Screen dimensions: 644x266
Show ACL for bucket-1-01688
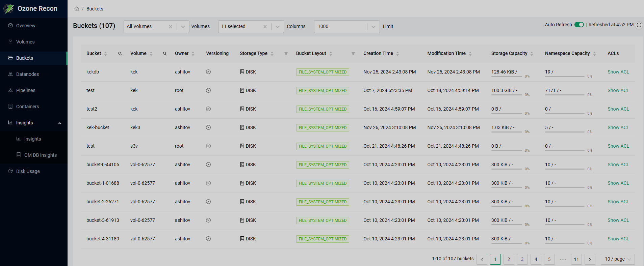point(618,183)
